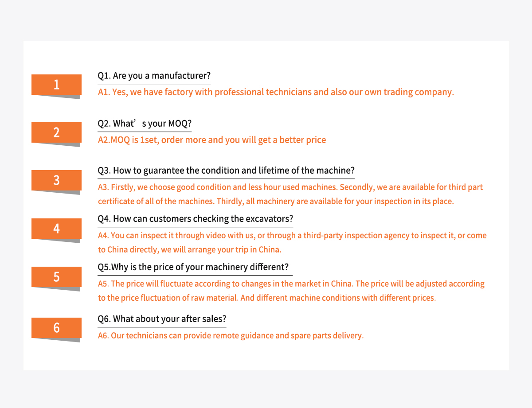The image size is (532, 408).
Task: Click answer A2 about MOQ being 1set
Action: [212, 140]
